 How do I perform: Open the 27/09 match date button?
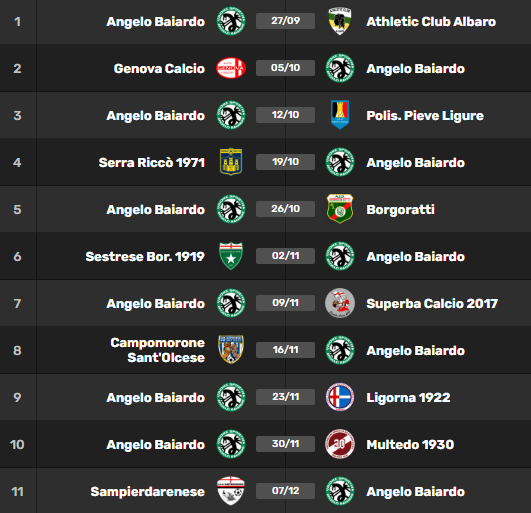pos(285,21)
